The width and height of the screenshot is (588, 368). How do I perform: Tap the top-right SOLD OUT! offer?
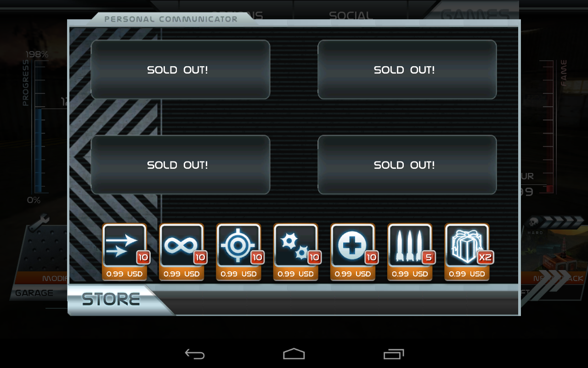pyautogui.click(x=407, y=69)
